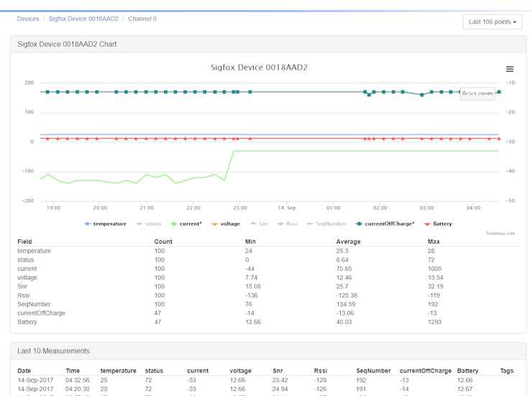
Task: Click the Tags column header in measurements
Action: point(507,371)
